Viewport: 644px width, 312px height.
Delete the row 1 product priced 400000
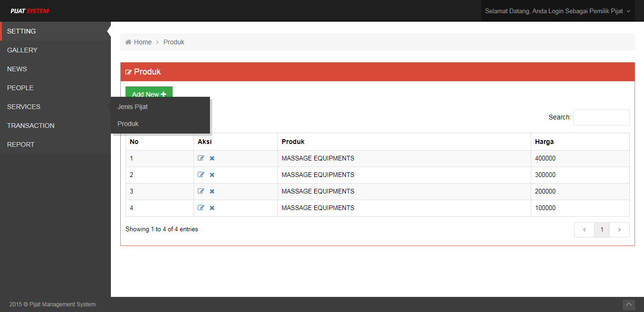212,159
